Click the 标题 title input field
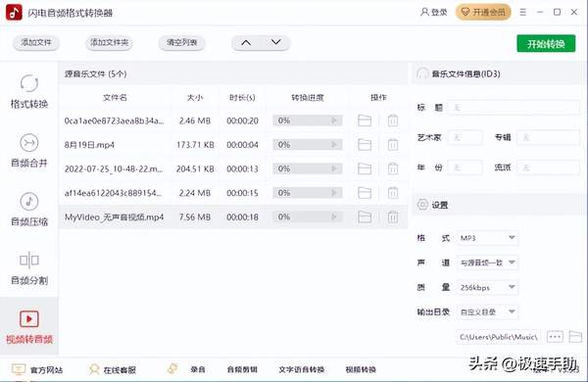This screenshot has width=588, height=382. tap(514, 108)
